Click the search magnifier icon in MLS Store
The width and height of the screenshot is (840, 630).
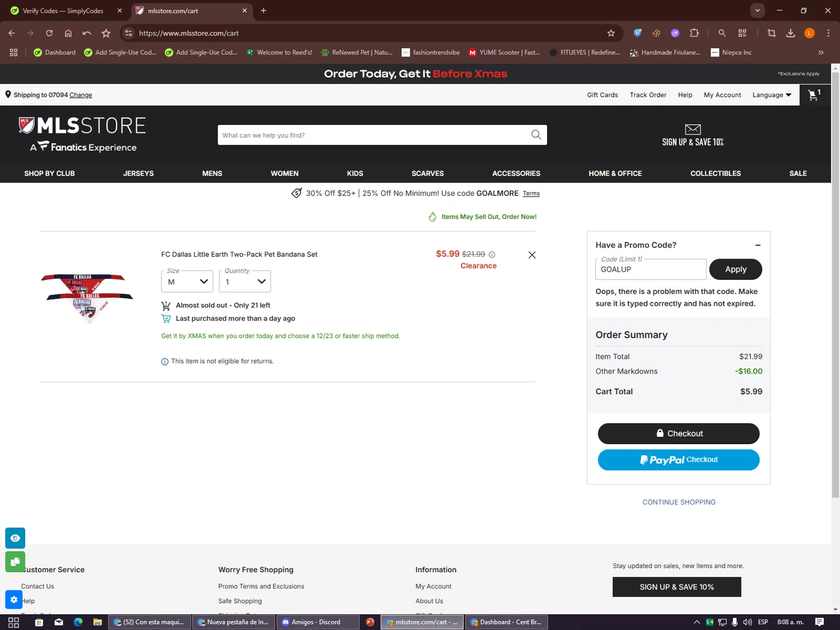tap(536, 135)
